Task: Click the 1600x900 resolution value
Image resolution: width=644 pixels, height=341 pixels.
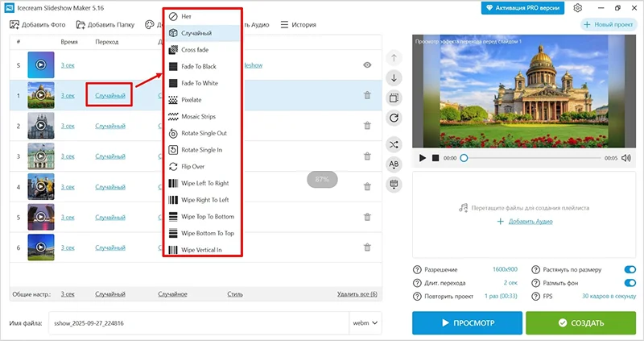Action: (x=505, y=269)
